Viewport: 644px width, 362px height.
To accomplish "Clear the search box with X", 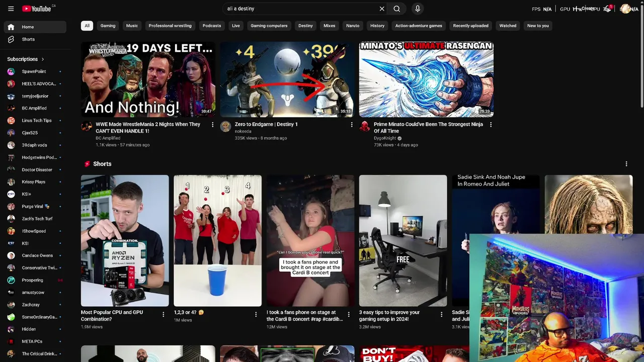I will (382, 9).
